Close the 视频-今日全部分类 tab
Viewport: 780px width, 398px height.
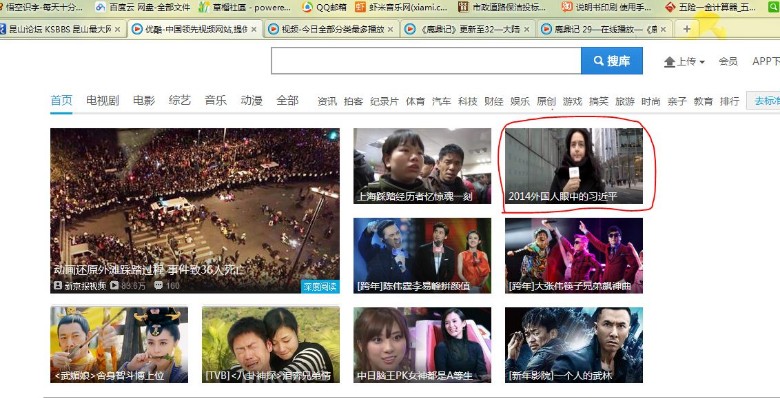[390, 30]
